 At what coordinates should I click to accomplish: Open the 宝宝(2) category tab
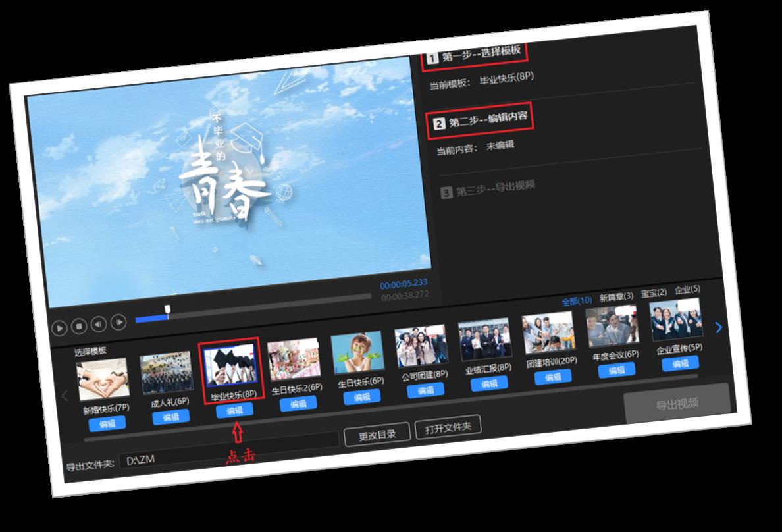pyautogui.click(x=654, y=292)
